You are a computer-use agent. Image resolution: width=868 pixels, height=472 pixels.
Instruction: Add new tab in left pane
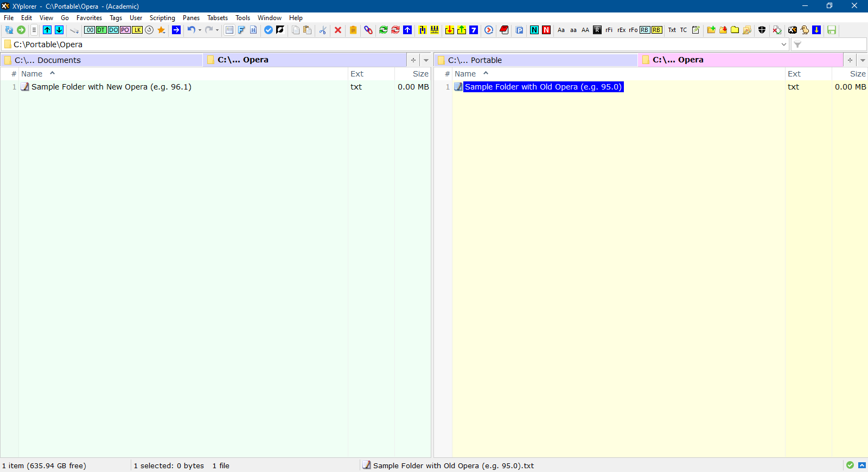[x=413, y=60]
